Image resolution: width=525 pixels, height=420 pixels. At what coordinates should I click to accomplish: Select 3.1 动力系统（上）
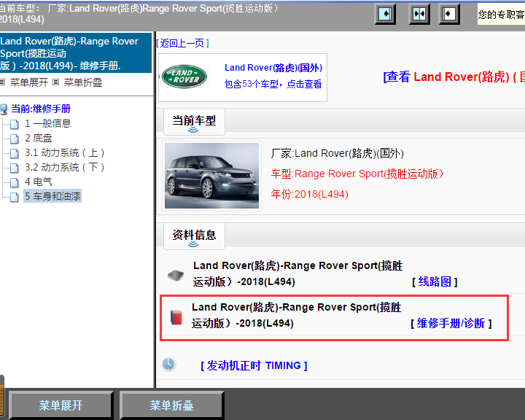tap(65, 152)
